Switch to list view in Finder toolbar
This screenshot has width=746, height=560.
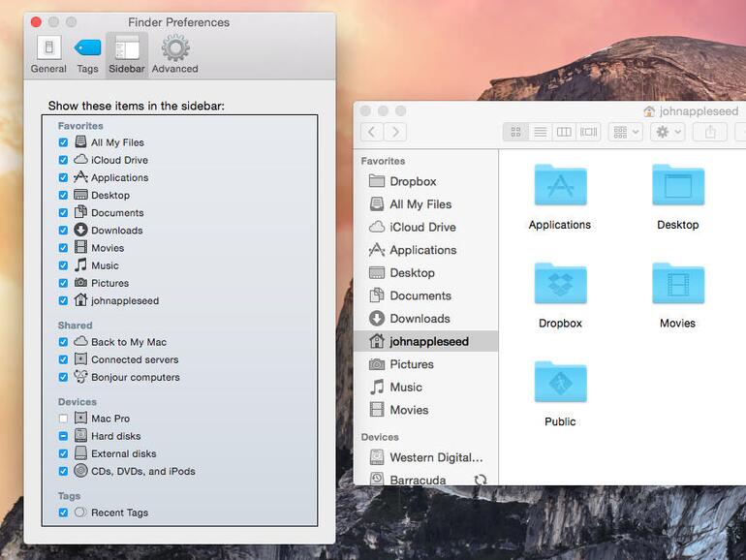[x=540, y=132]
